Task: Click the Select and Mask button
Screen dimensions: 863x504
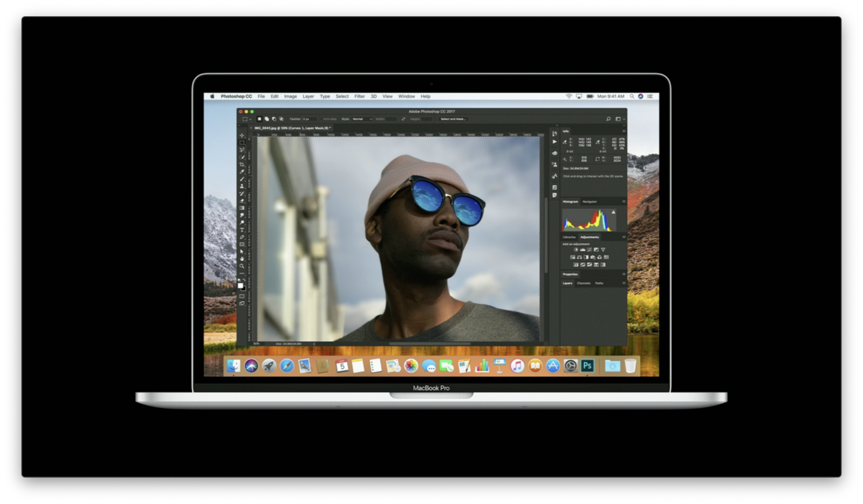Action: 453,119
